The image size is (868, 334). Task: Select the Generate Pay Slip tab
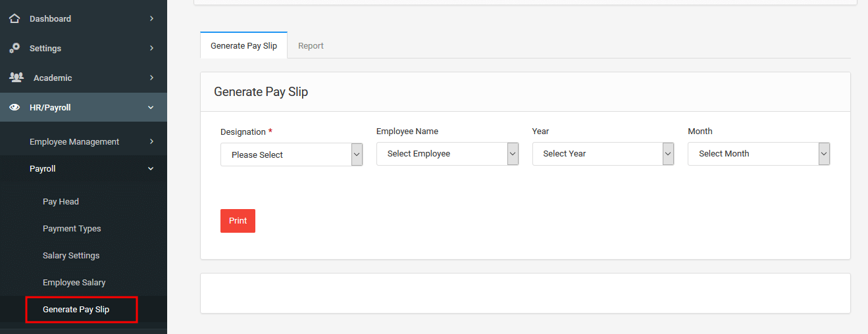[x=243, y=45]
